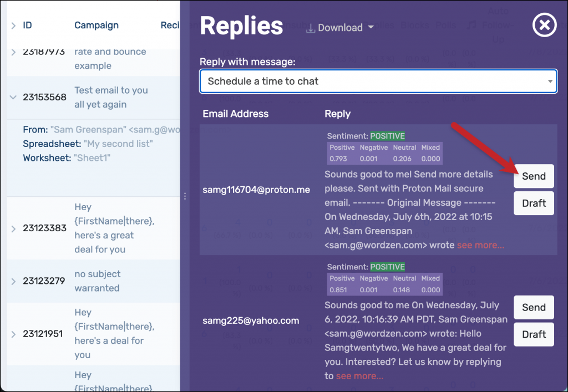
Task: Open "see more..." on the Proton Mail reply
Action: click(480, 245)
